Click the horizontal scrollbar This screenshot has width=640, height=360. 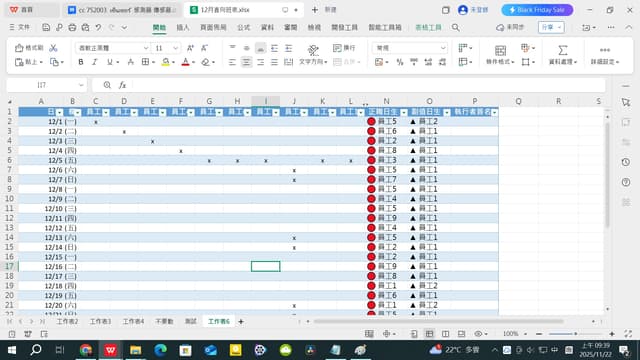pyautogui.click(x=439, y=322)
